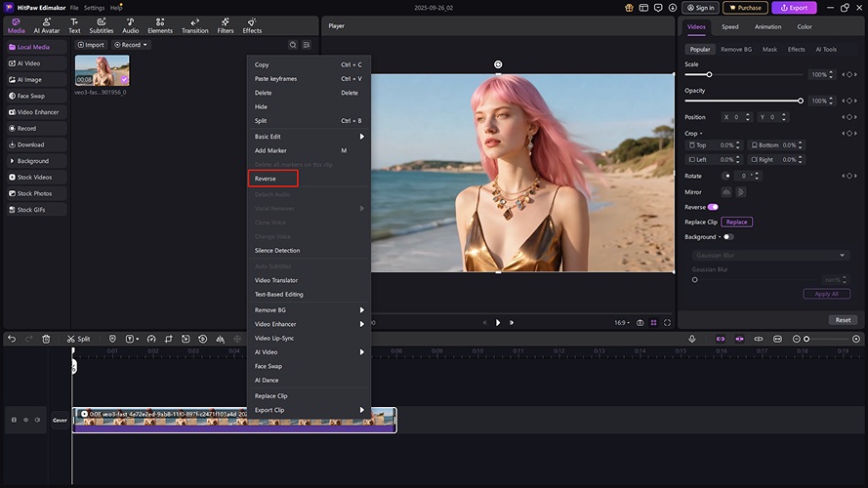Click the purple Export button
Image resolution: width=868 pixels, height=488 pixels.
(794, 8)
